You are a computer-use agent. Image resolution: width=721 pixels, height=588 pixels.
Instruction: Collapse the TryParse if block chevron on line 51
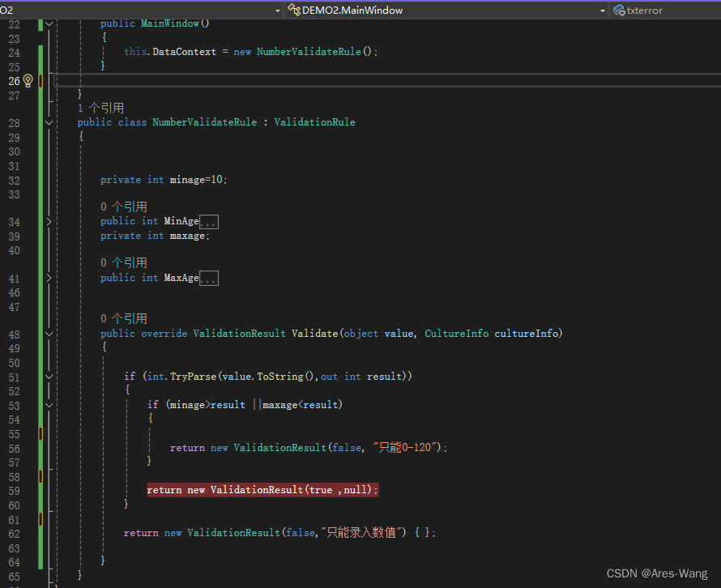pyautogui.click(x=49, y=376)
